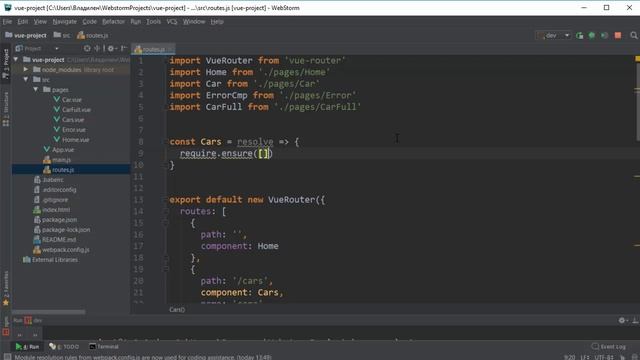Open the dev run configuration dropdown
This screenshot has width=640, height=360.
click(553, 36)
